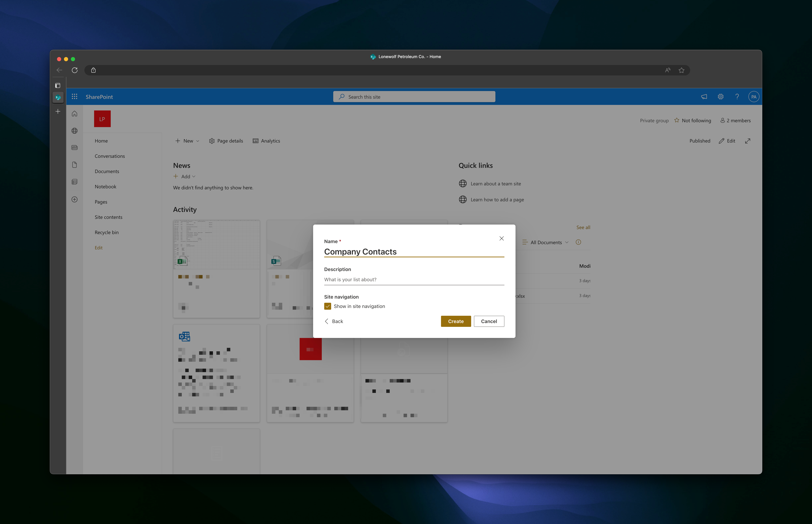
Task: View the 2 members list
Action: point(735,121)
